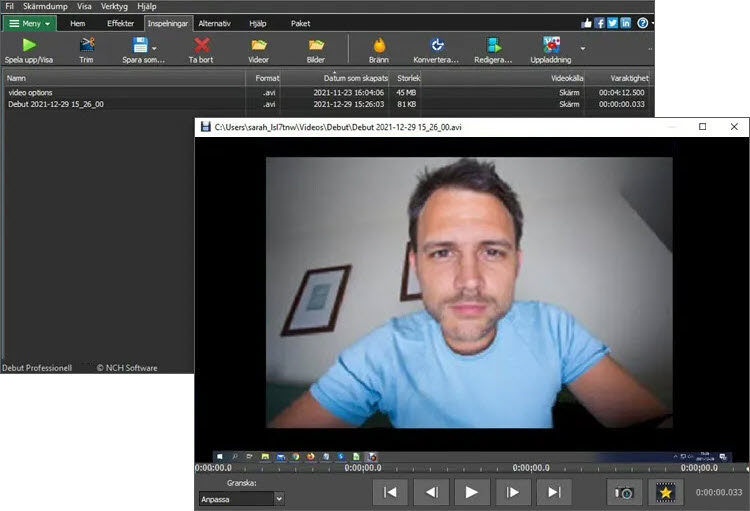This screenshot has width=750, height=511.
Task: Open the Verktyg menu
Action: point(114,6)
